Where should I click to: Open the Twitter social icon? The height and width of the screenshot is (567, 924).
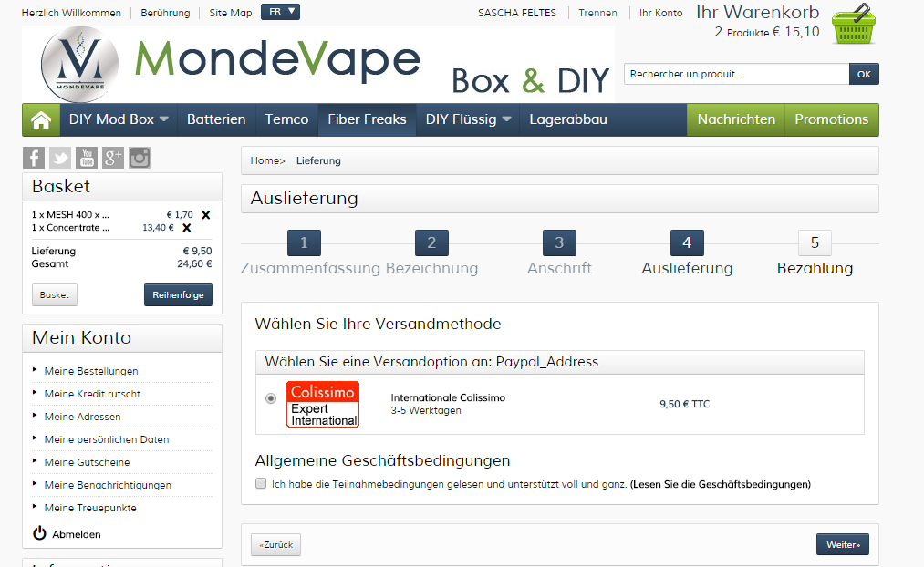[60, 158]
